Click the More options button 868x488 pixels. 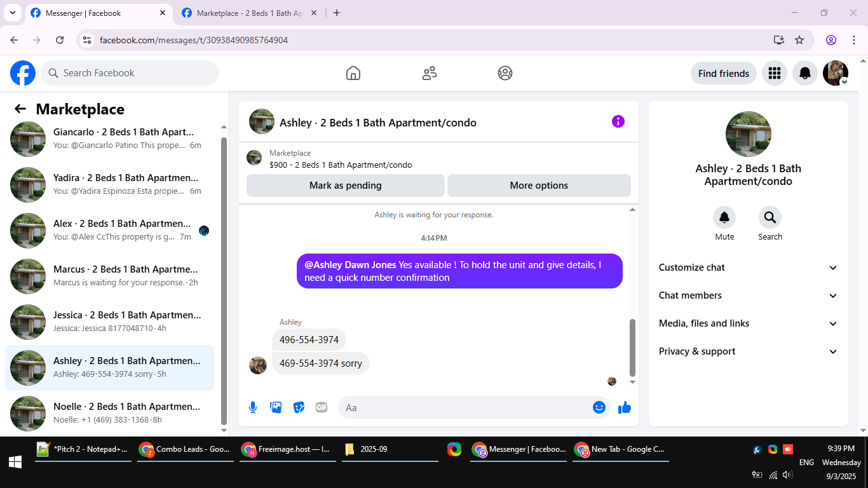pos(539,186)
